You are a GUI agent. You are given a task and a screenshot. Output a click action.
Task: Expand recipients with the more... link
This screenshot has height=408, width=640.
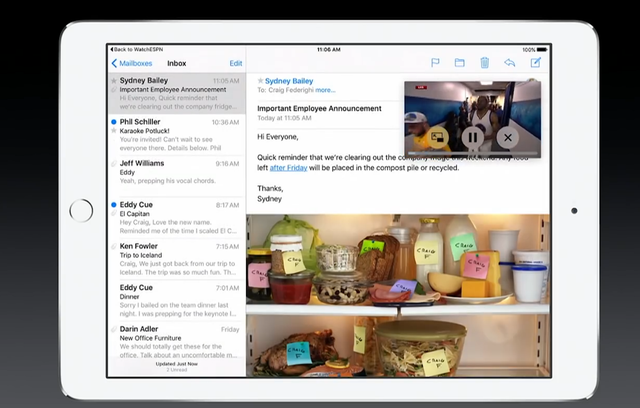(325, 90)
